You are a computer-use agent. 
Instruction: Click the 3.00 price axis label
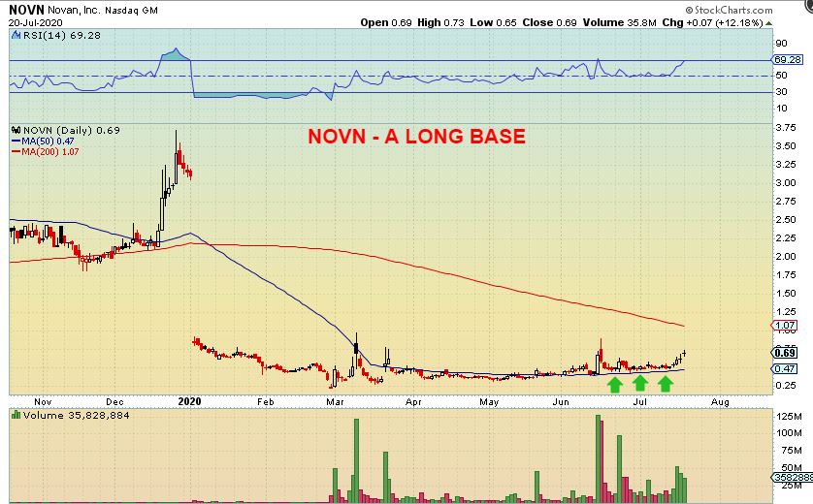[786, 183]
